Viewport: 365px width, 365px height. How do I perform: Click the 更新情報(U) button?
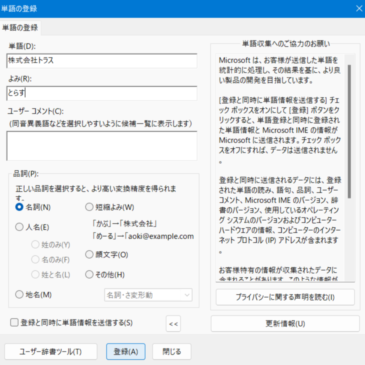click(285, 324)
